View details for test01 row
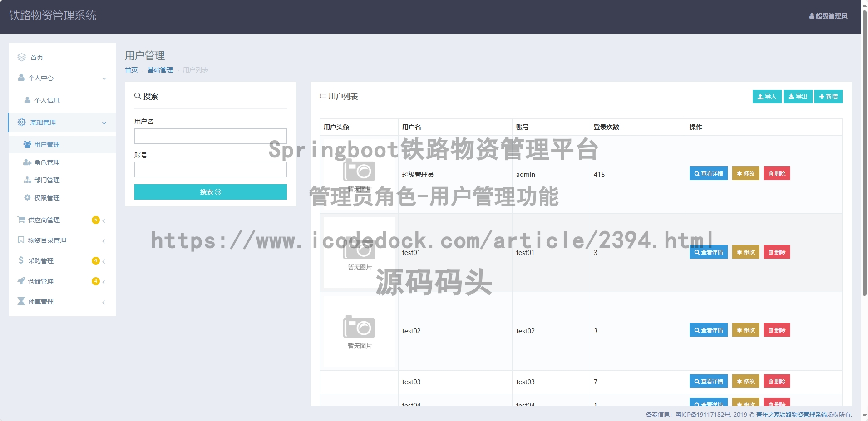The width and height of the screenshot is (868, 421). pos(709,252)
